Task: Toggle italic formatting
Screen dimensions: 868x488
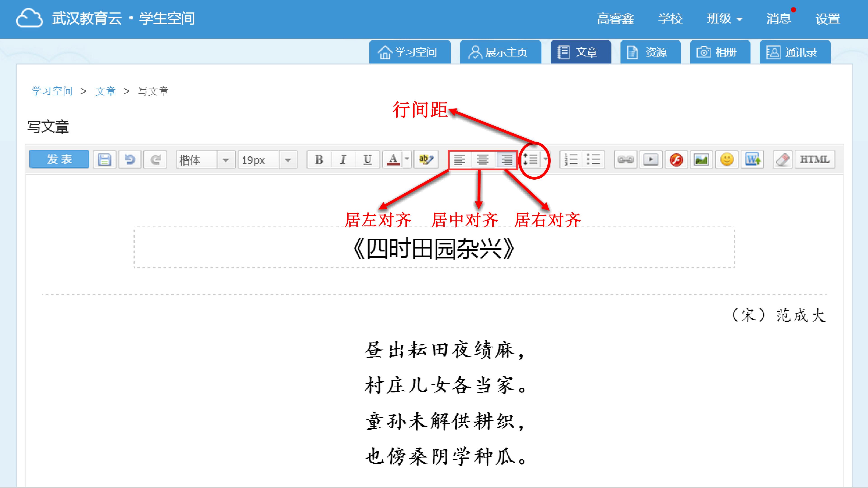Action: point(343,159)
